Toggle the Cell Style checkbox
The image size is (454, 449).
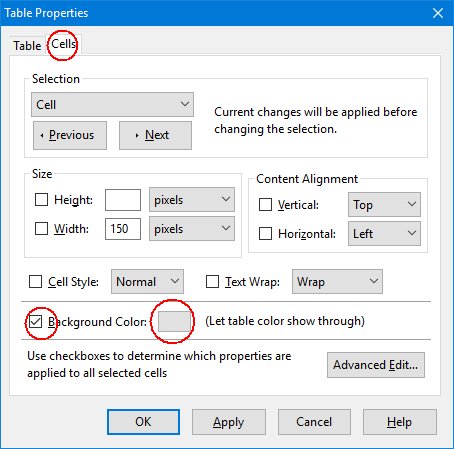(35, 282)
